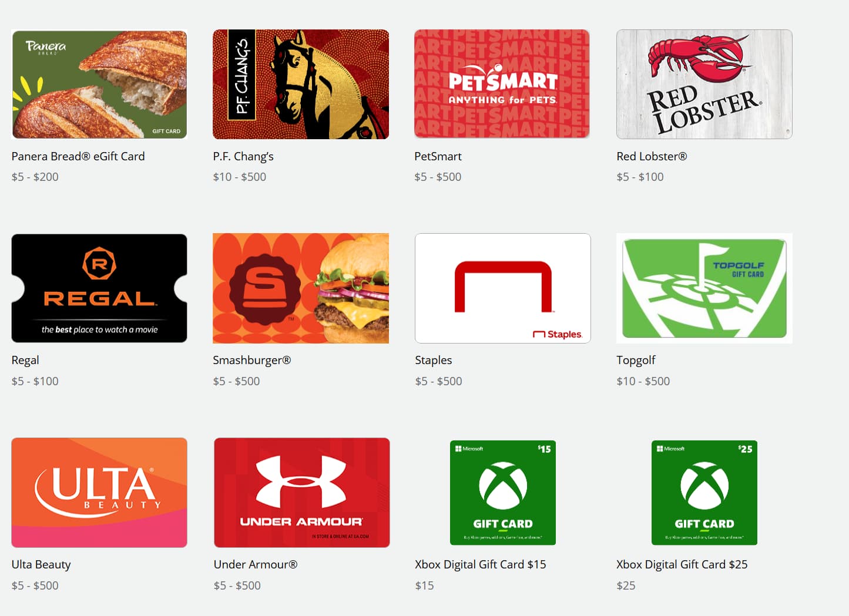The width and height of the screenshot is (849, 616).
Task: Open Xbox Digital Gift Card $15 title
Action: (x=480, y=564)
